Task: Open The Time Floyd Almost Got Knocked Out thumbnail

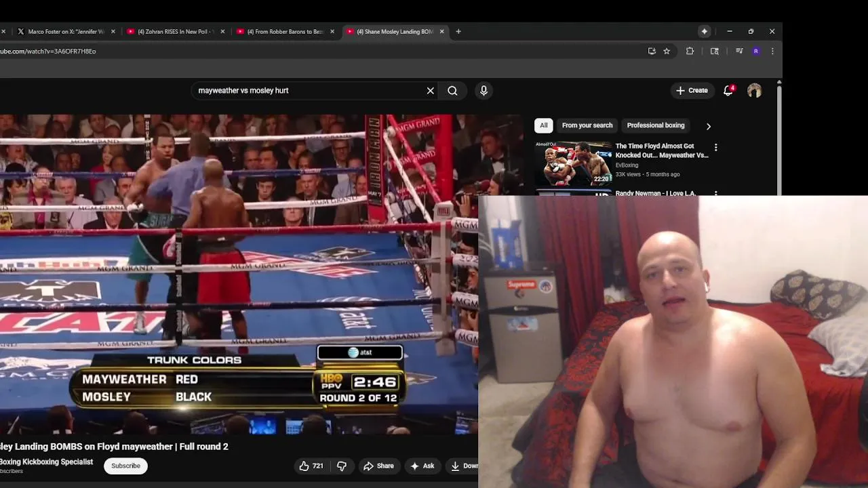Action: point(573,163)
